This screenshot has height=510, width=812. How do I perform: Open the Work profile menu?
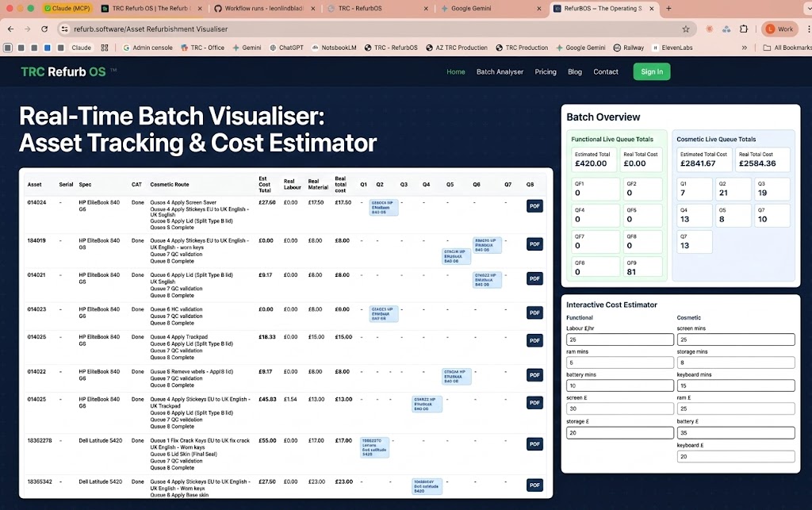(779, 29)
